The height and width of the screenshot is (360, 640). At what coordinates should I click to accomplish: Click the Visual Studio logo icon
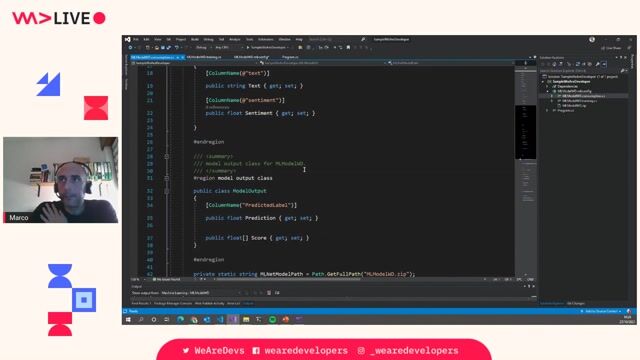(128, 40)
